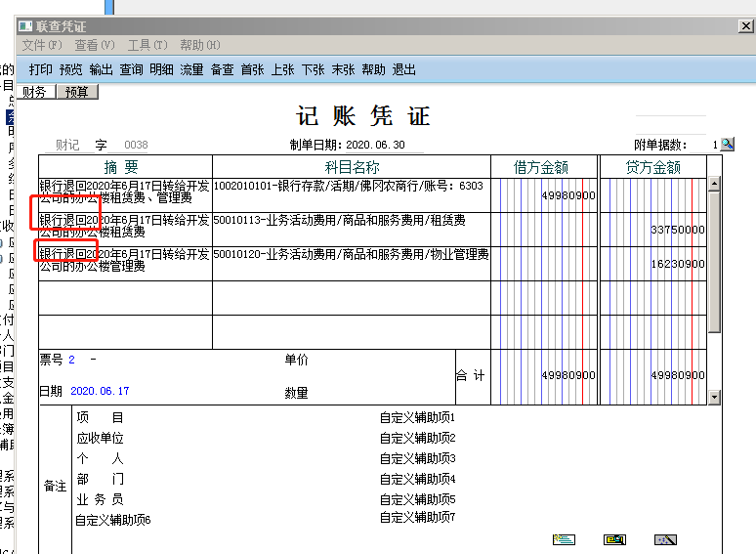The height and width of the screenshot is (554, 756).
Task: Click 预览 in the toolbar
Action: (x=71, y=70)
